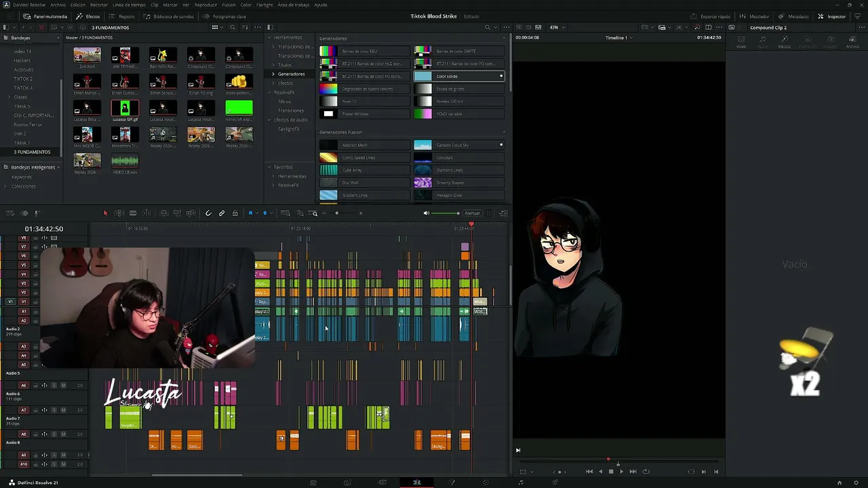Toggle timeline snapping magnet
868x488 pixels.
coord(208,213)
